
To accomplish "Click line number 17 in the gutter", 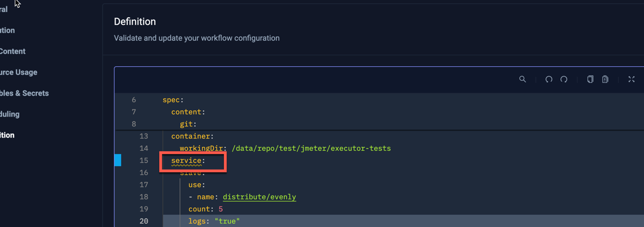I will tap(144, 185).
